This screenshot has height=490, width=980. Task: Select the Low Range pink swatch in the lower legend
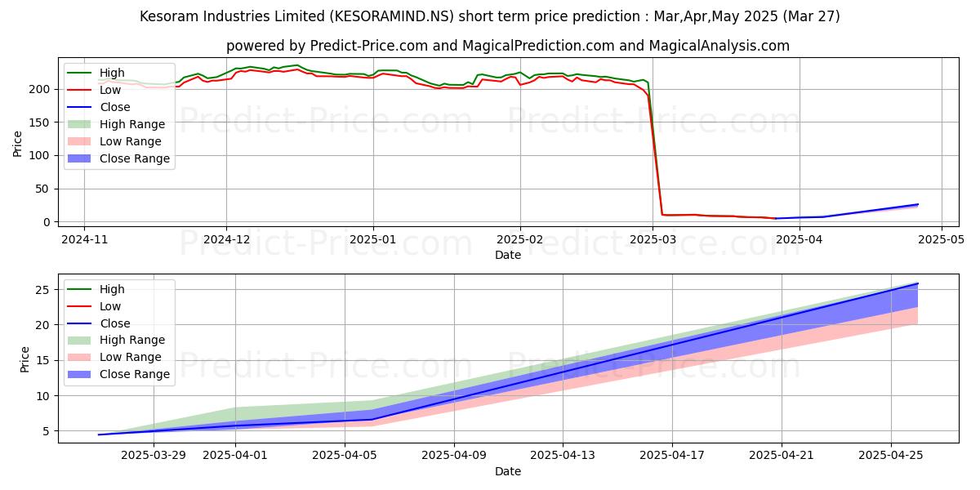click(x=81, y=357)
